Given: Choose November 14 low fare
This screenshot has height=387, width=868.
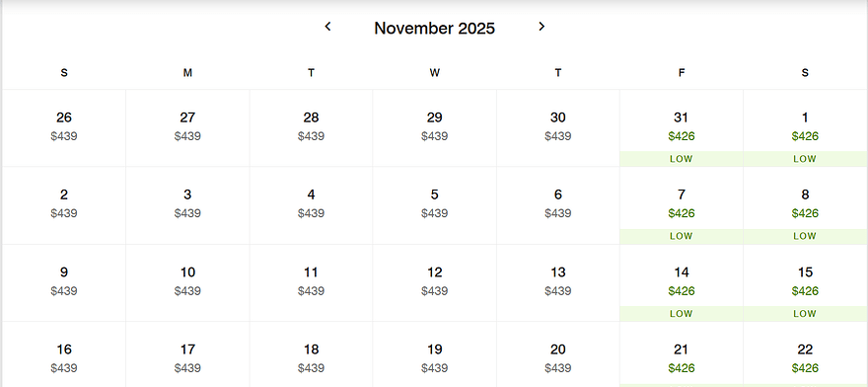Looking at the screenshot, I should pos(681,282).
